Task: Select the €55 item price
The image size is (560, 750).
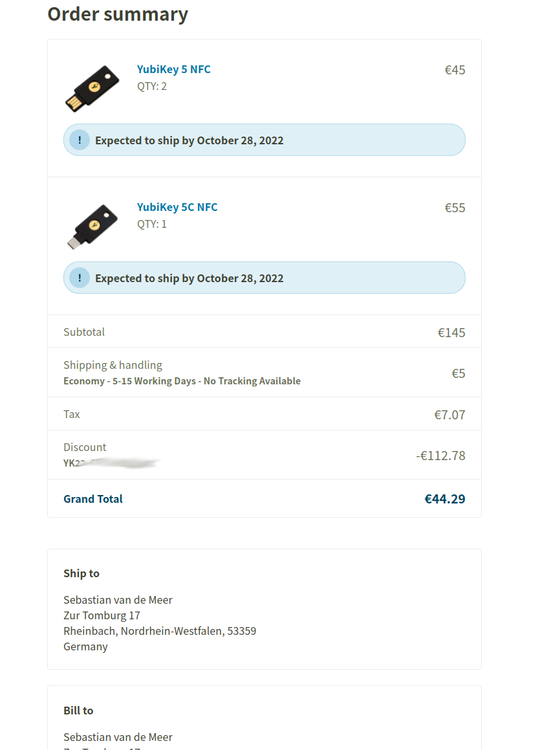Action: coord(455,208)
